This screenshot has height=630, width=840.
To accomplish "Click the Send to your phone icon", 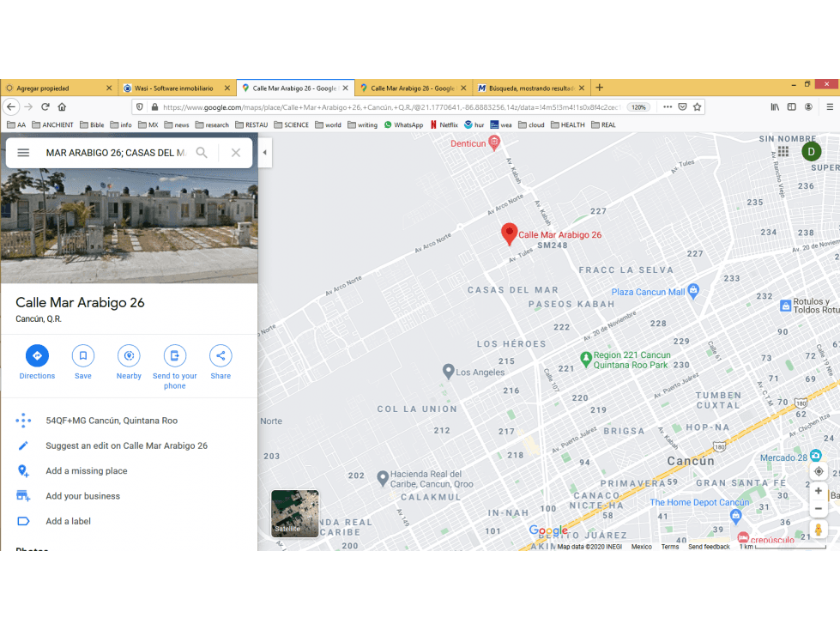I will [175, 355].
